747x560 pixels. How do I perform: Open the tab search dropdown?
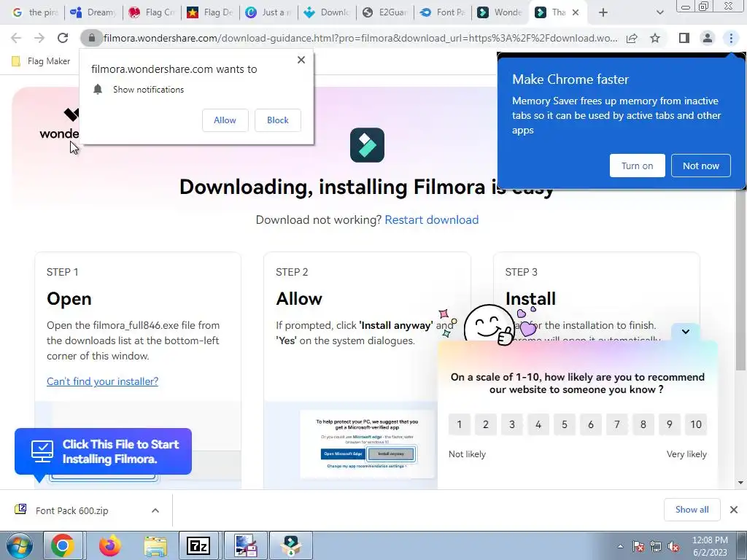pos(659,12)
